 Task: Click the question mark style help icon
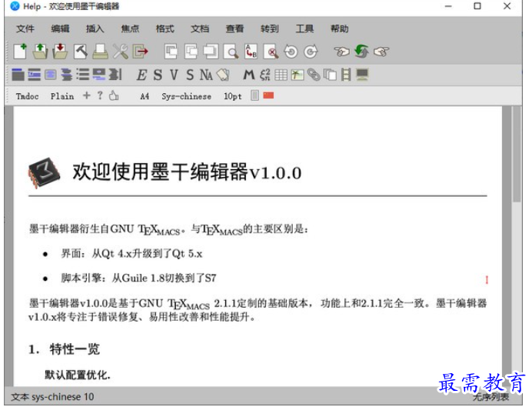pyautogui.click(x=100, y=95)
